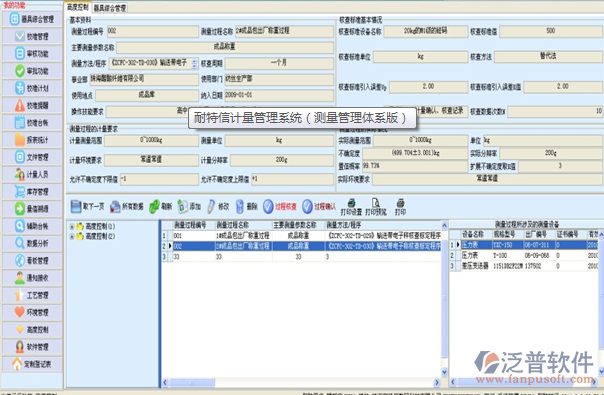Open 数据分析 magnifier sidebar item

point(32,243)
